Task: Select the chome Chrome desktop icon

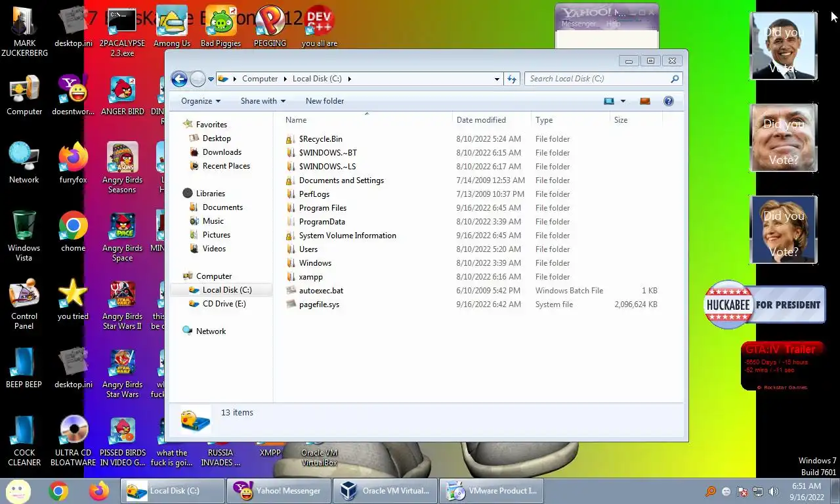Action: 73,232
